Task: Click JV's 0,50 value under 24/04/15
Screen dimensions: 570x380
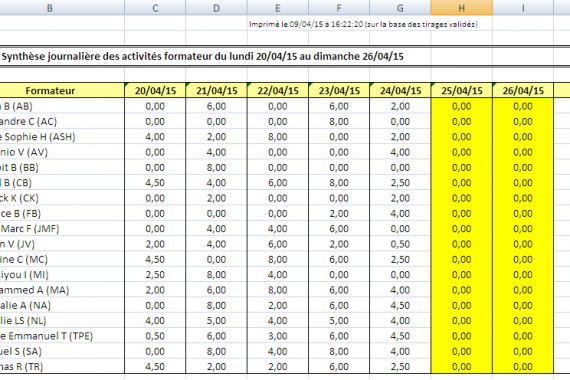Action: click(400, 244)
